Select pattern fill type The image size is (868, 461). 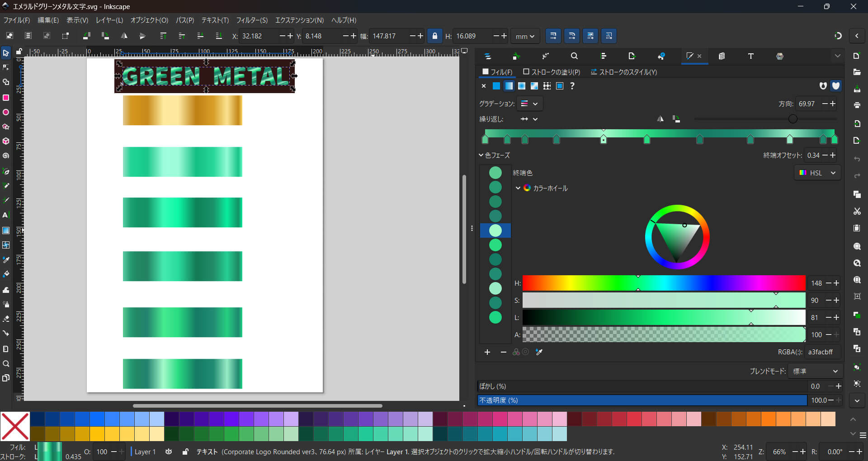(547, 86)
